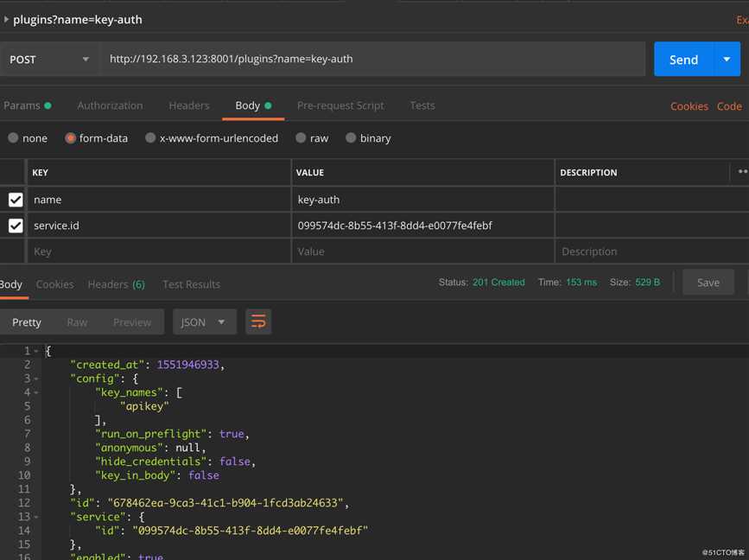The image size is (749, 560).
Task: Switch to Raw response view
Action: click(x=77, y=322)
